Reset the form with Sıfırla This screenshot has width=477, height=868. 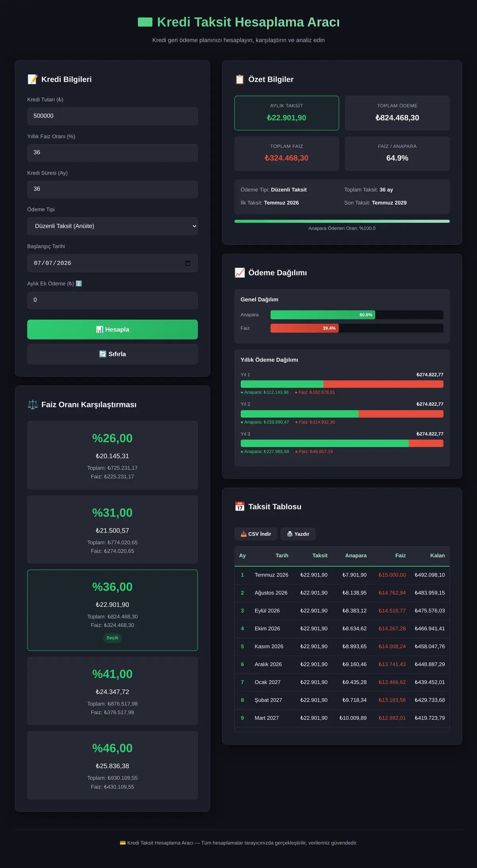tap(112, 354)
